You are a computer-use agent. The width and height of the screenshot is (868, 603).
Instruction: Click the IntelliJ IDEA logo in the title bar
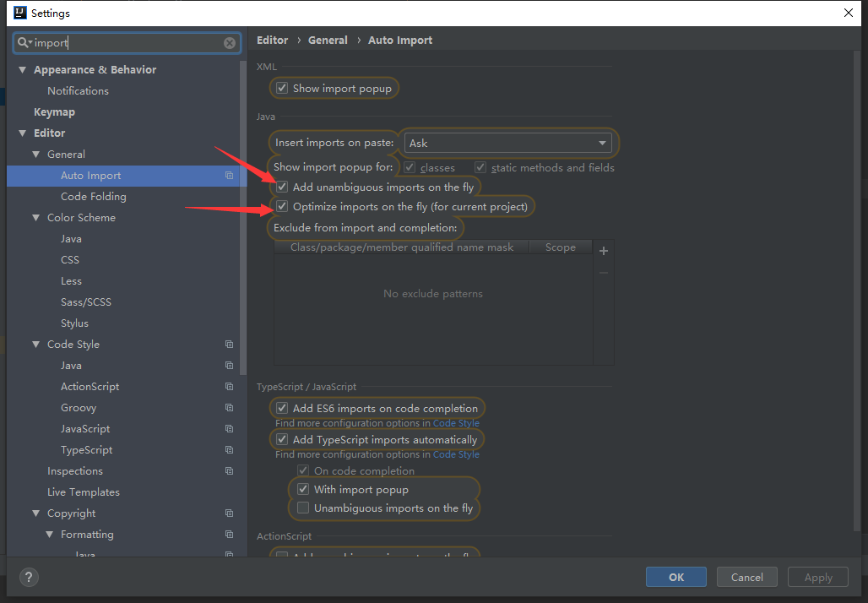(19, 13)
